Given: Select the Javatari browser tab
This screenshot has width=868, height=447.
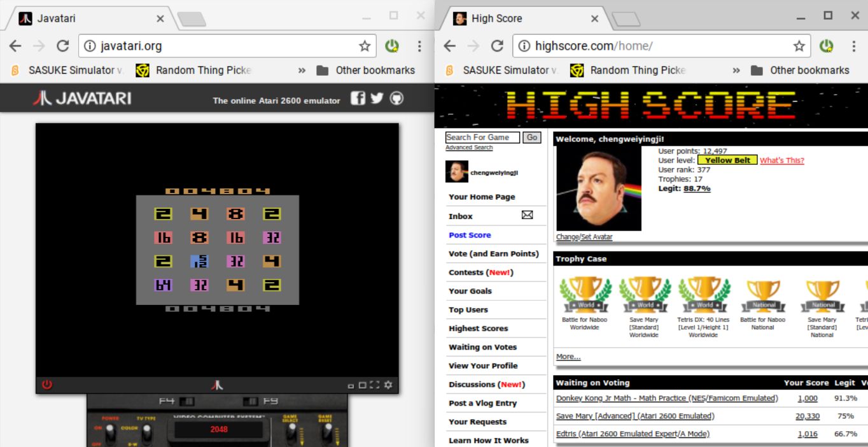Looking at the screenshot, I should (x=89, y=18).
